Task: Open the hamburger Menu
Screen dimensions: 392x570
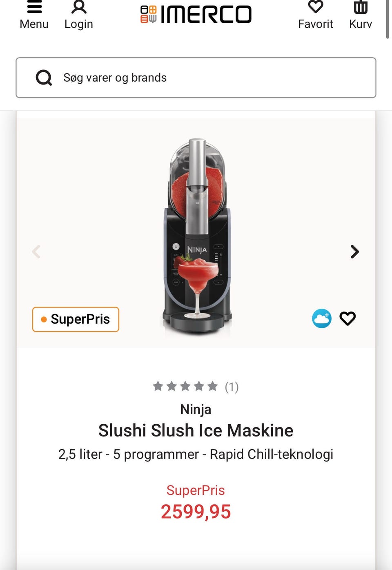Action: 34,15
